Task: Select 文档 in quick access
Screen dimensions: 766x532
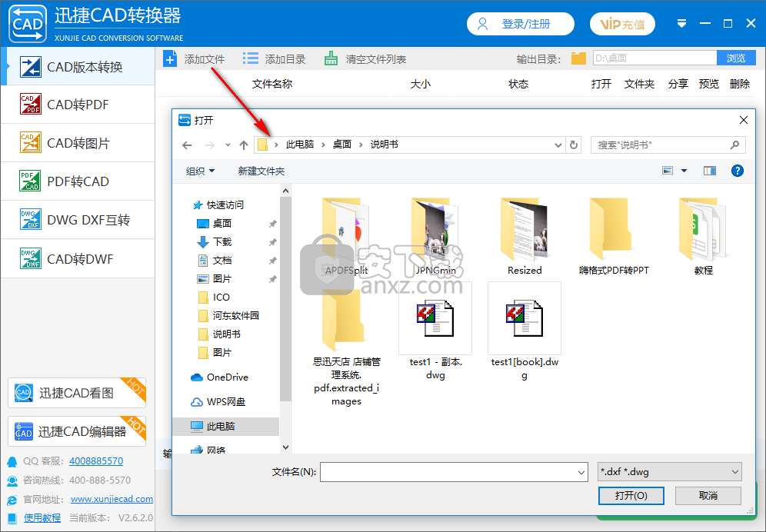Action: pos(215,261)
